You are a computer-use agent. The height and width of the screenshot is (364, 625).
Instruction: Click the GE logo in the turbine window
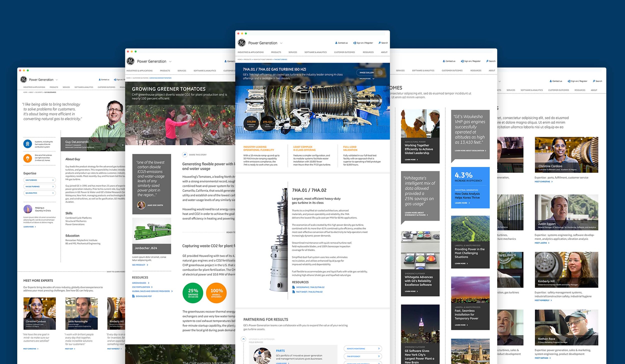pyautogui.click(x=241, y=43)
